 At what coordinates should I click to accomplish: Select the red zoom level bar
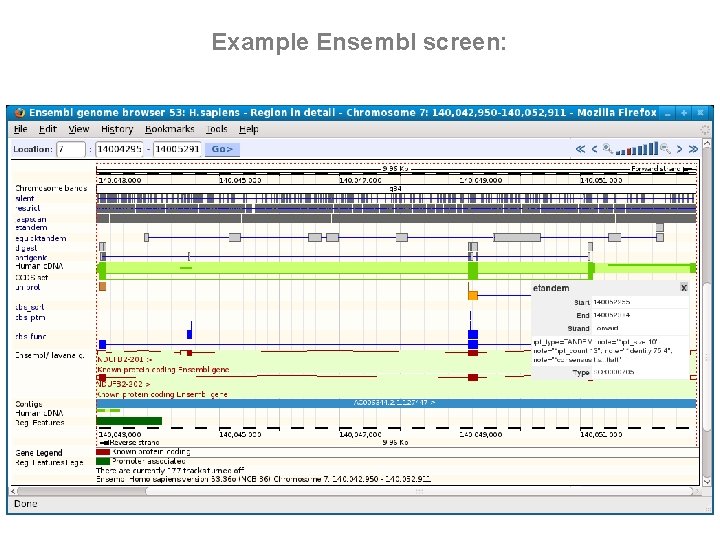coord(629,152)
